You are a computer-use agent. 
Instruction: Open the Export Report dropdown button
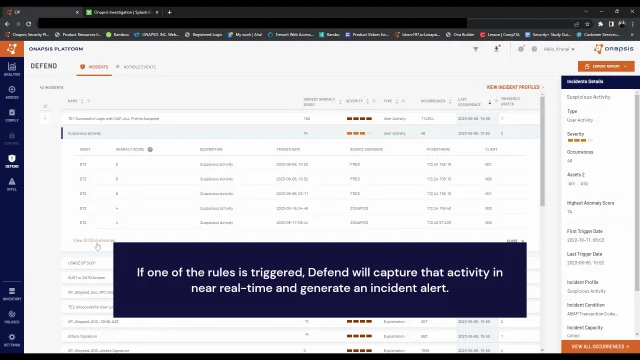click(x=606, y=66)
